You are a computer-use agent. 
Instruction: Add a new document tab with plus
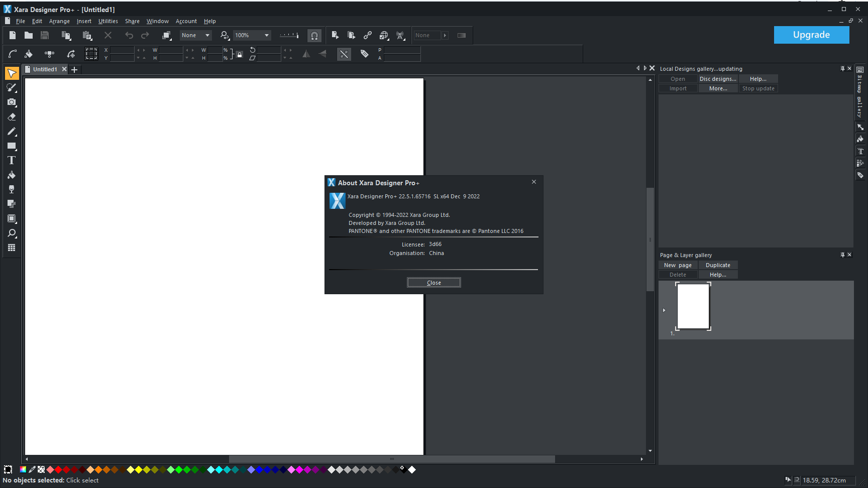click(74, 70)
